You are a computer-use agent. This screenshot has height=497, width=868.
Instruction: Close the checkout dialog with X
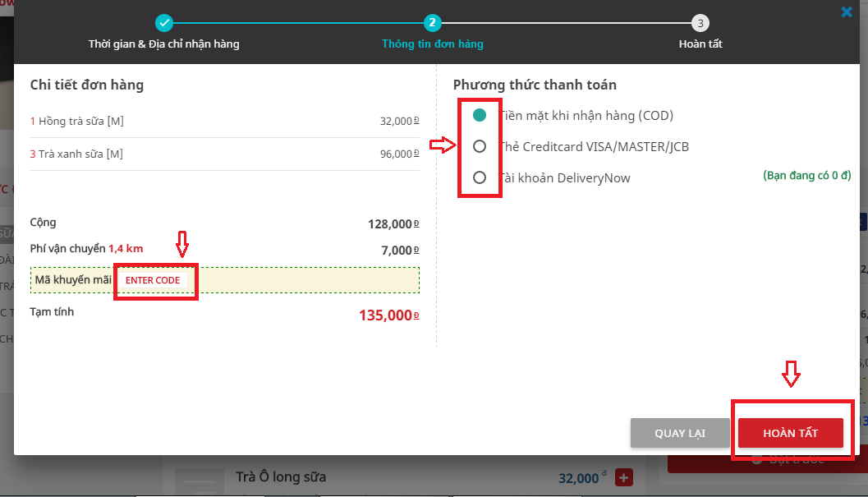[847, 12]
